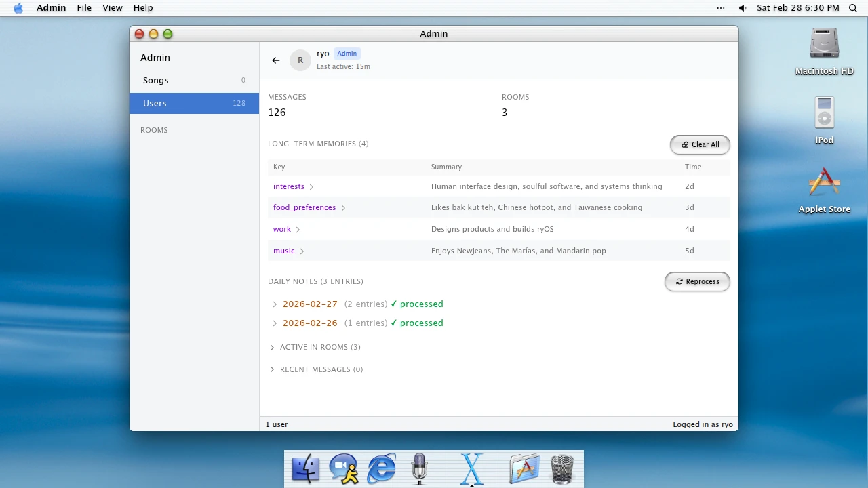Clear all long-term memories
The image size is (868, 488).
[x=700, y=144]
